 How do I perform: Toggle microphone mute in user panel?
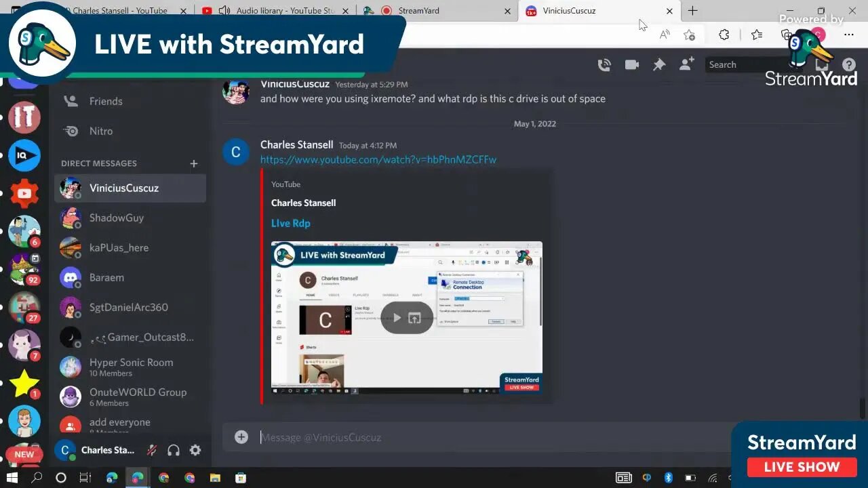152,450
